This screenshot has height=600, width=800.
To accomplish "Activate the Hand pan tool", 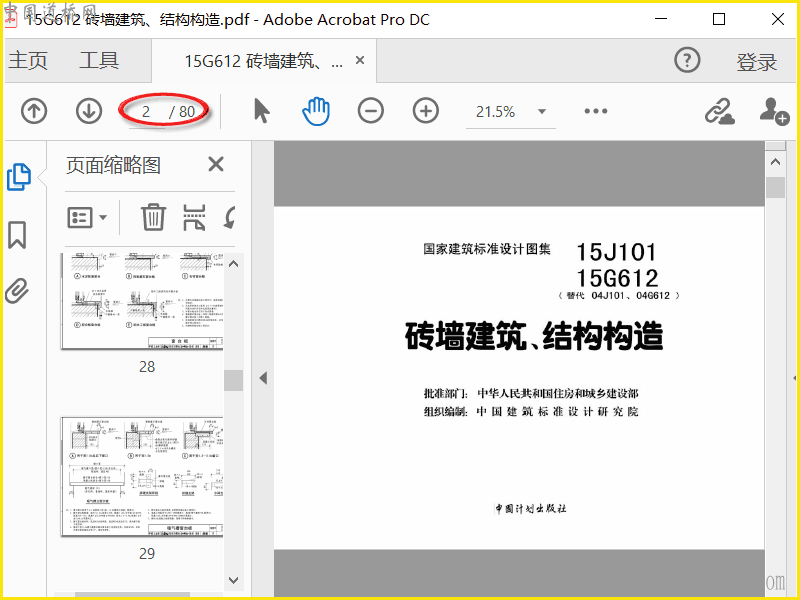I will 316,111.
